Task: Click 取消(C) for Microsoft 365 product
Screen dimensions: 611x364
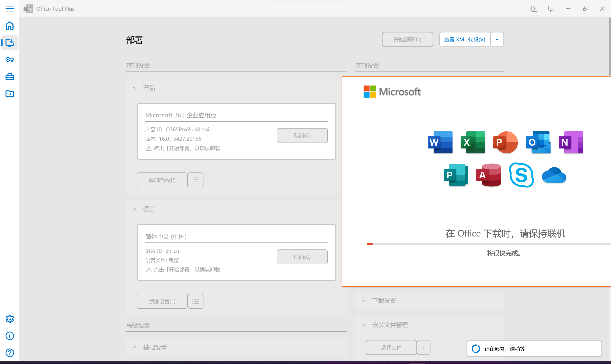Action: click(302, 135)
